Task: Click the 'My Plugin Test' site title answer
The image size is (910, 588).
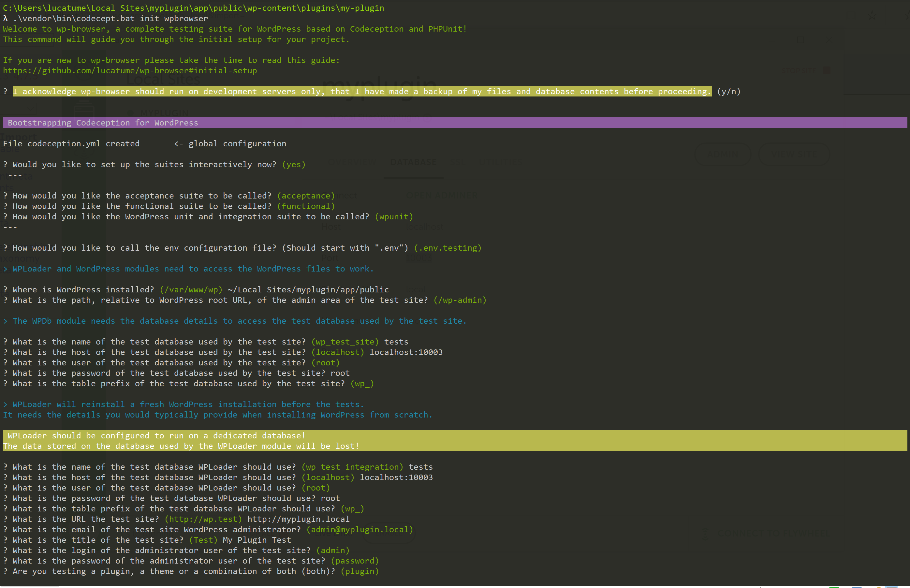Action: pyautogui.click(x=257, y=540)
